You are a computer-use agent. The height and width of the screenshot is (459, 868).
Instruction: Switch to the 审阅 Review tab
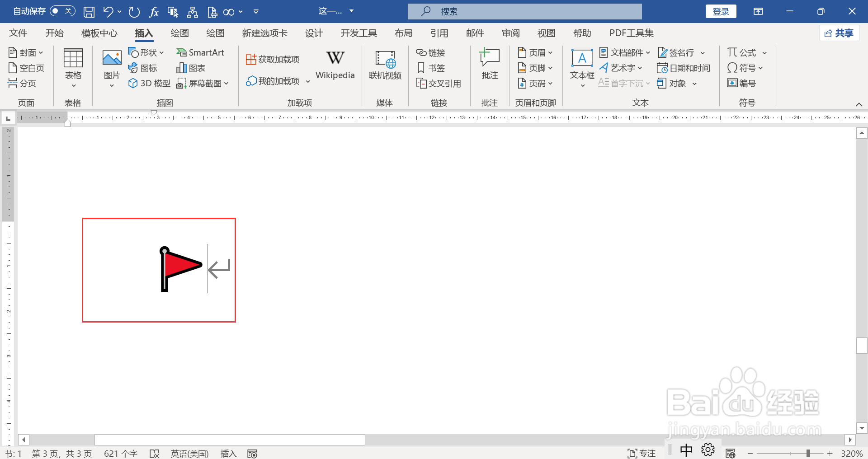(x=511, y=33)
